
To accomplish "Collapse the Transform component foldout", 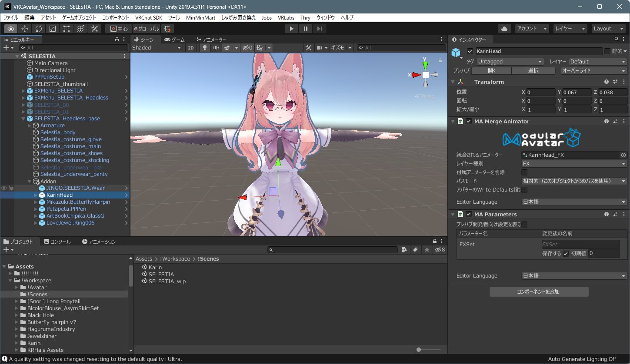I will tap(453, 82).
